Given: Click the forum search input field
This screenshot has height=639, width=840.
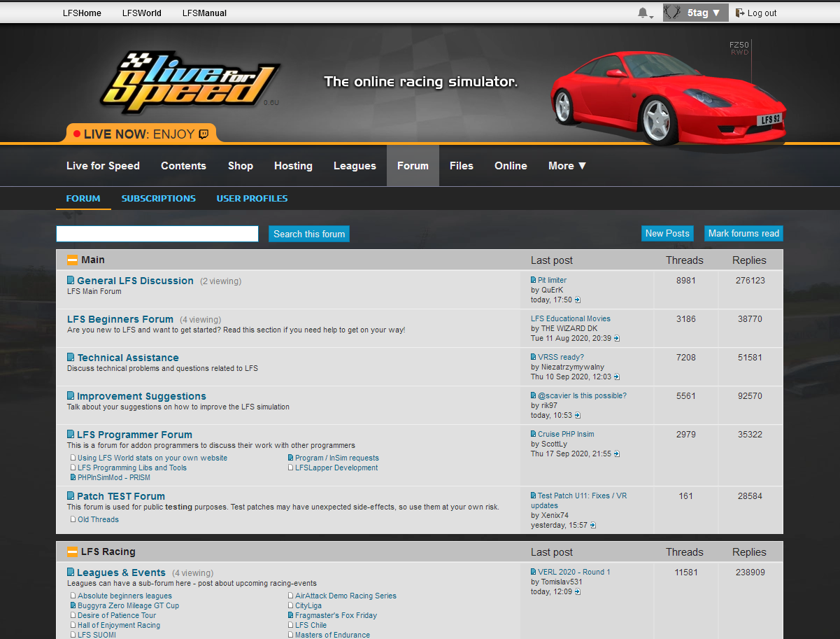Looking at the screenshot, I should [157, 234].
